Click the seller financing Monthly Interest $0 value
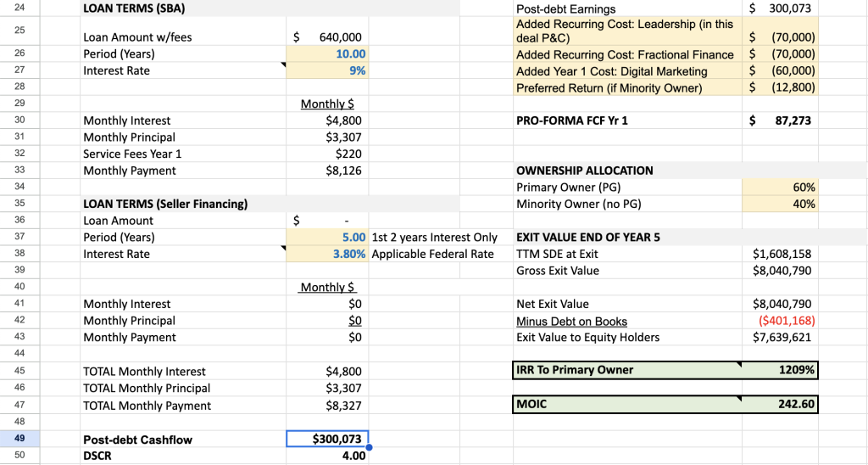868x465 pixels. [x=355, y=304]
